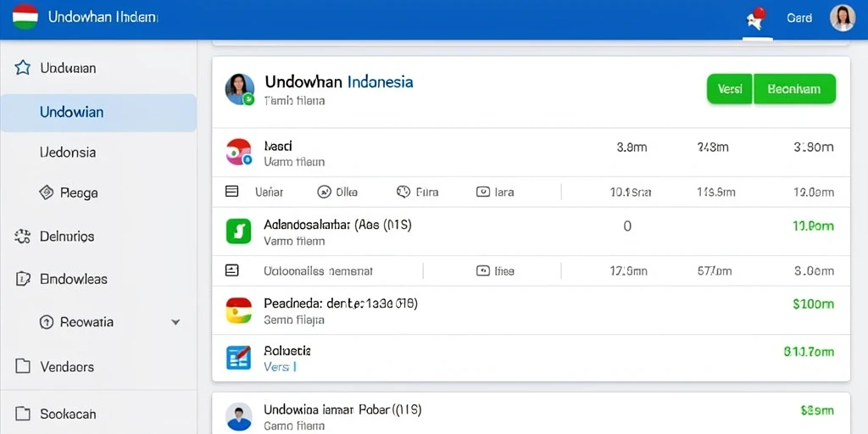Screen dimensions: 868x434
Task: Open notifications icon with red badge
Action: point(756,19)
